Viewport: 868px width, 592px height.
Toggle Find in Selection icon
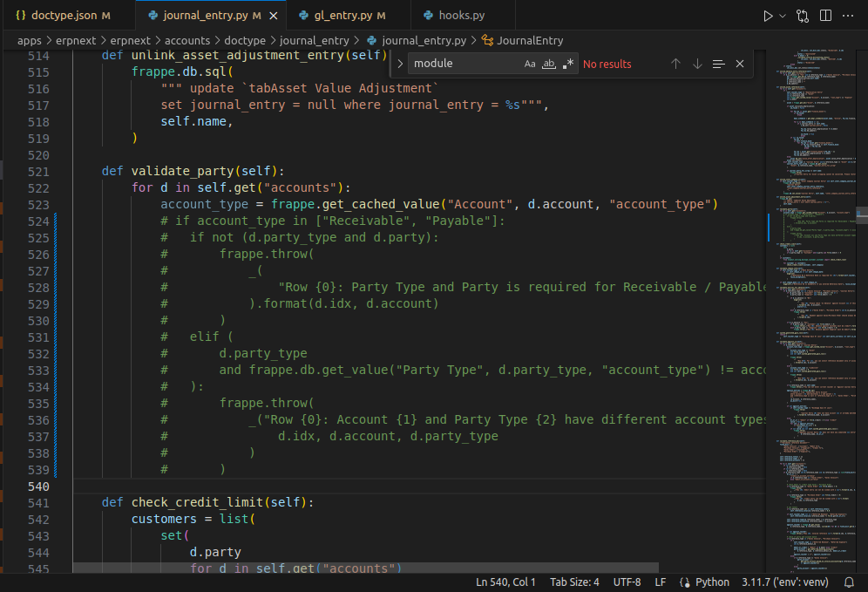coord(718,64)
